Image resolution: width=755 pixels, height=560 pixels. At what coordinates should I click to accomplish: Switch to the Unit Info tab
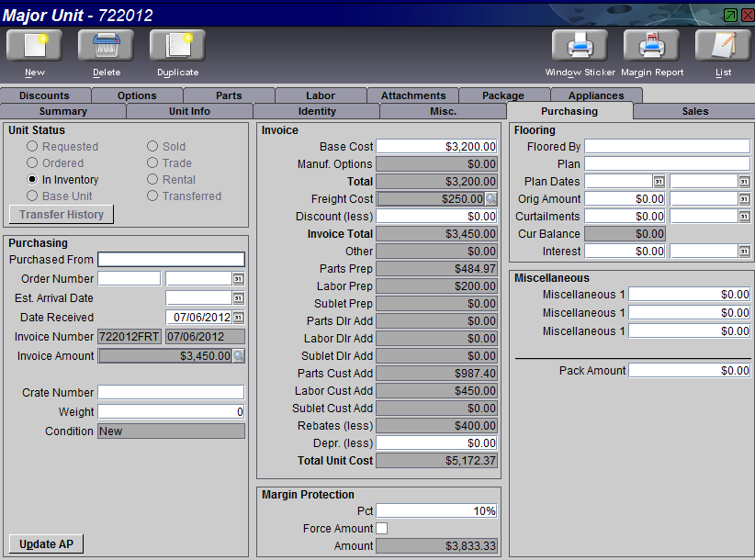click(189, 111)
